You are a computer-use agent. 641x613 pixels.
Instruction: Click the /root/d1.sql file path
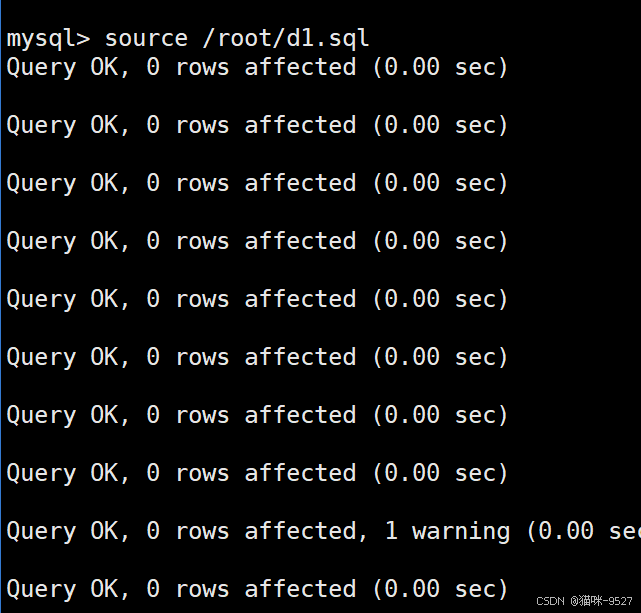tap(286, 38)
